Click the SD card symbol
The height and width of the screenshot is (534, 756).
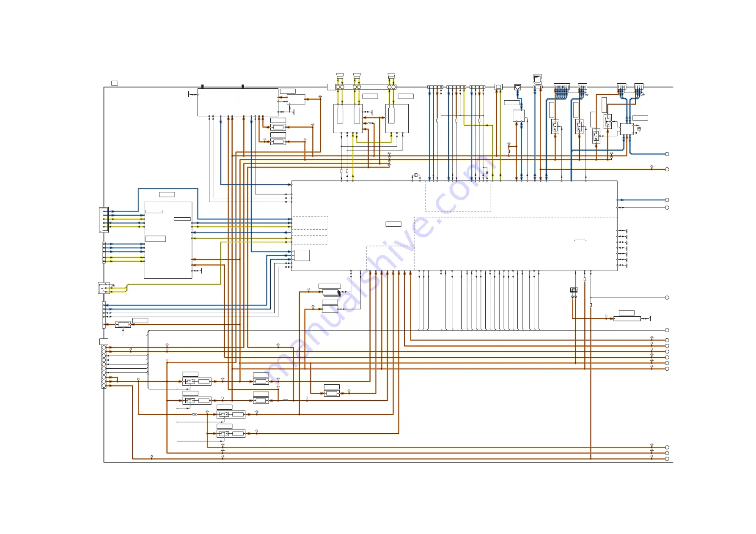538,79
